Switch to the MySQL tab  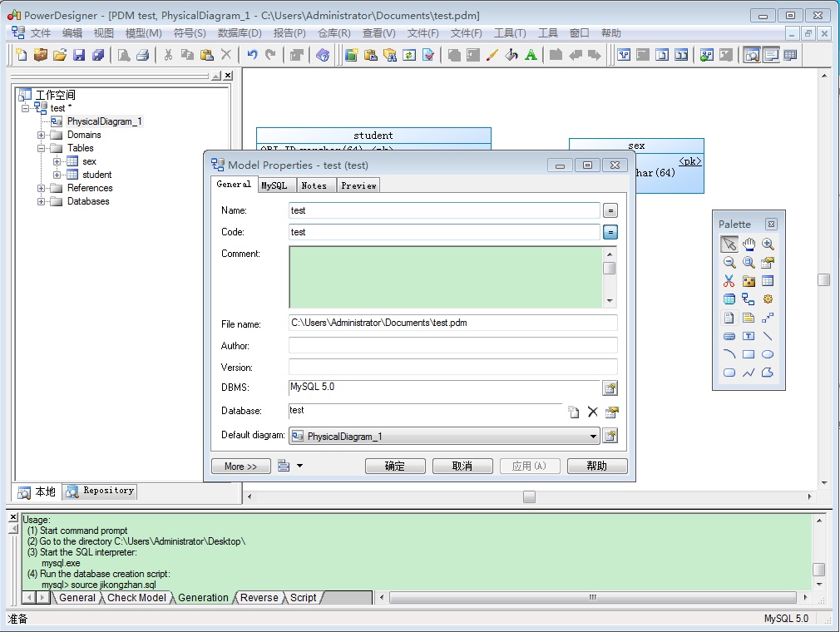pos(274,185)
